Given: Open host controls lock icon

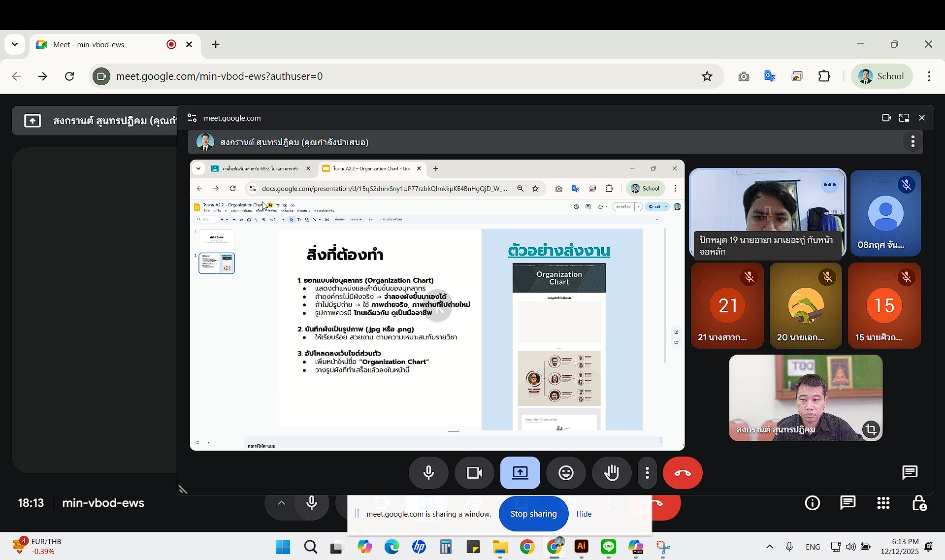Looking at the screenshot, I should click(919, 503).
